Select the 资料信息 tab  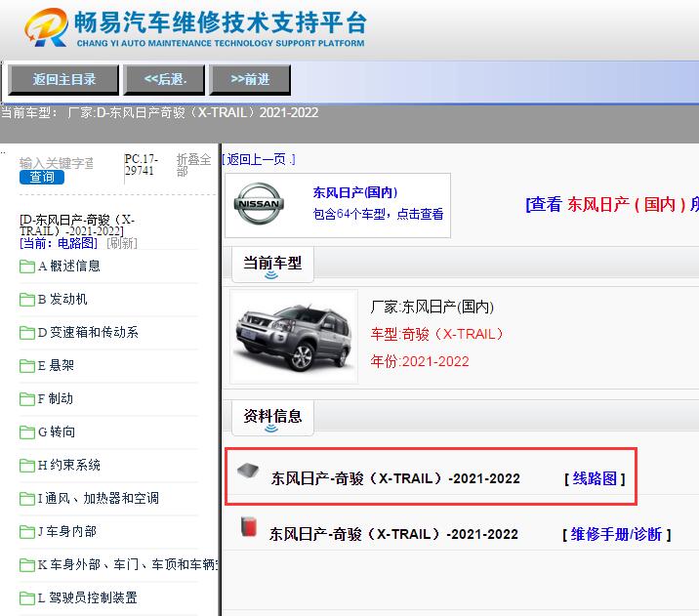tap(272, 417)
